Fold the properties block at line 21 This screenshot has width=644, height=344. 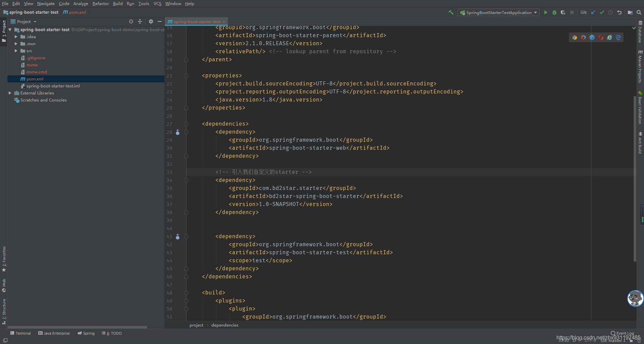[x=186, y=76]
